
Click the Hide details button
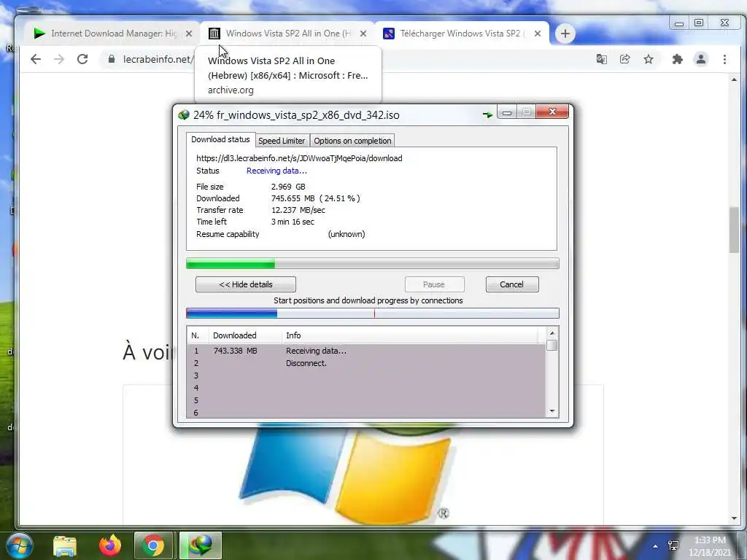click(246, 284)
